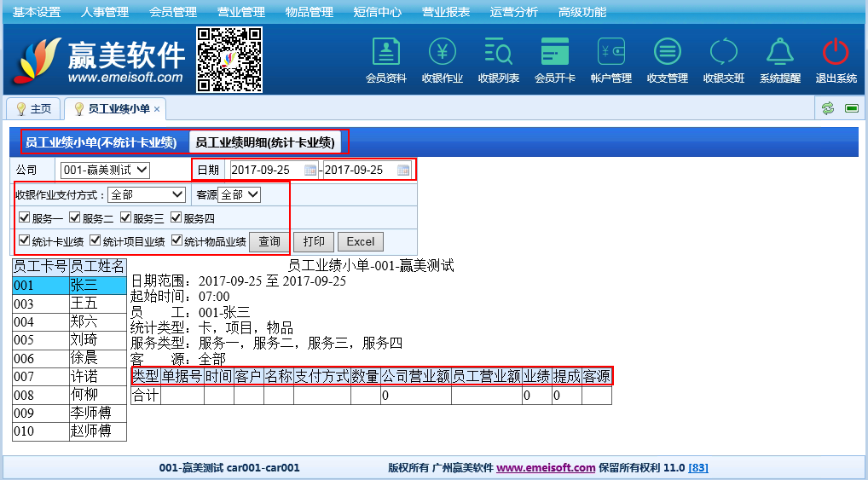Click the 系统提醒 bell icon
This screenshot has height=480, width=868.
[779, 53]
